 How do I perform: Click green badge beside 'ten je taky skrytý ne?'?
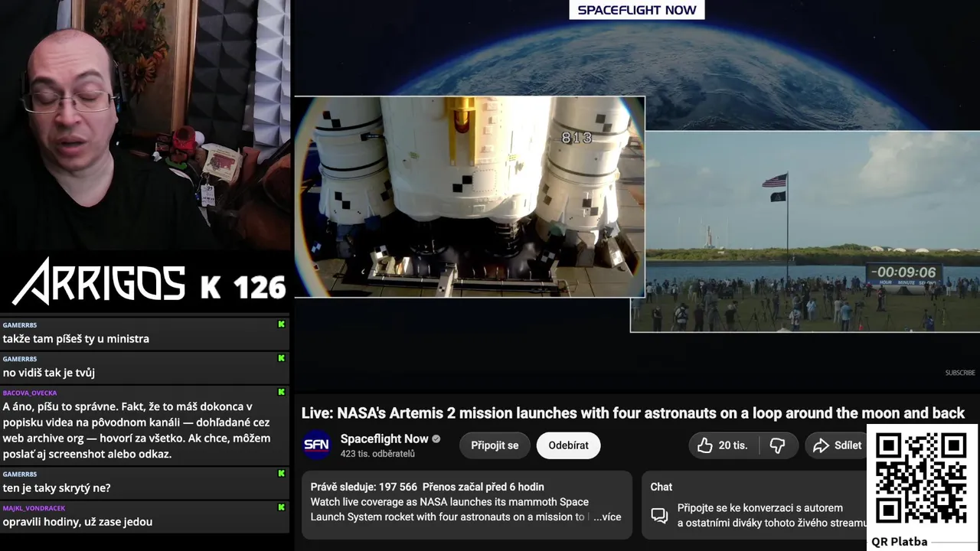click(x=281, y=474)
